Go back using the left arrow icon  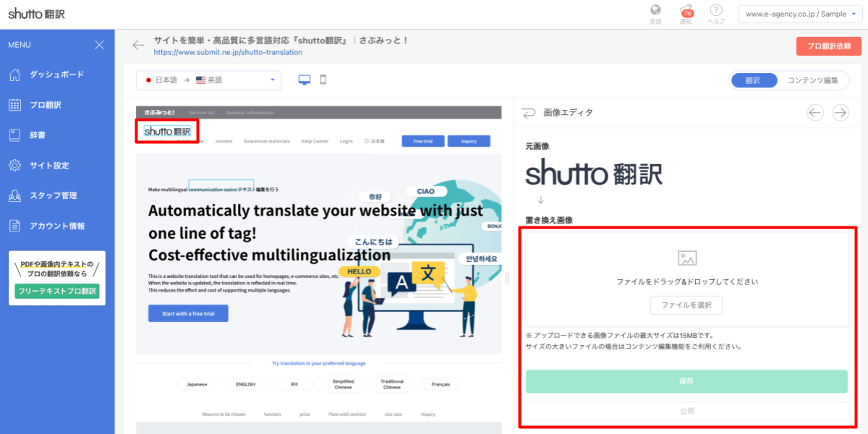pyautogui.click(x=138, y=46)
